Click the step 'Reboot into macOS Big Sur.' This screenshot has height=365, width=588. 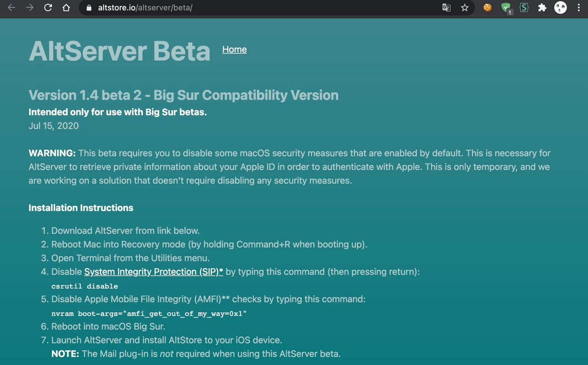coord(108,326)
